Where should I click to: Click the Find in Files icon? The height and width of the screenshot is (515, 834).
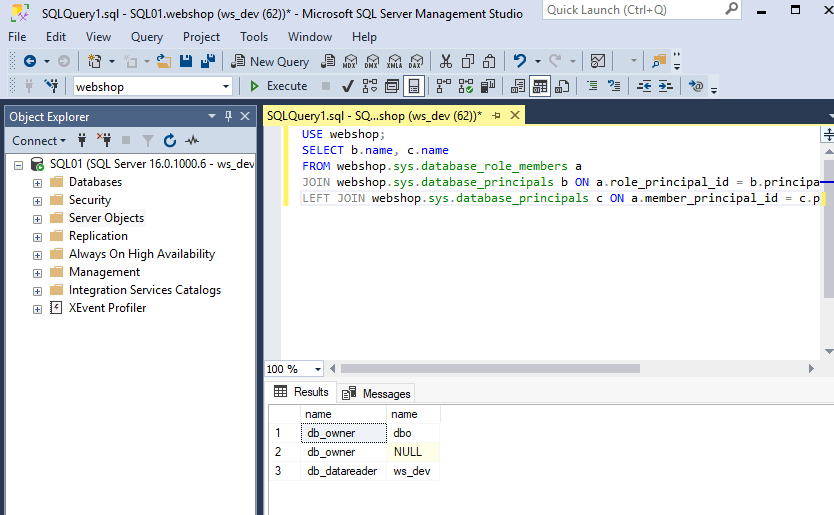[x=659, y=61]
